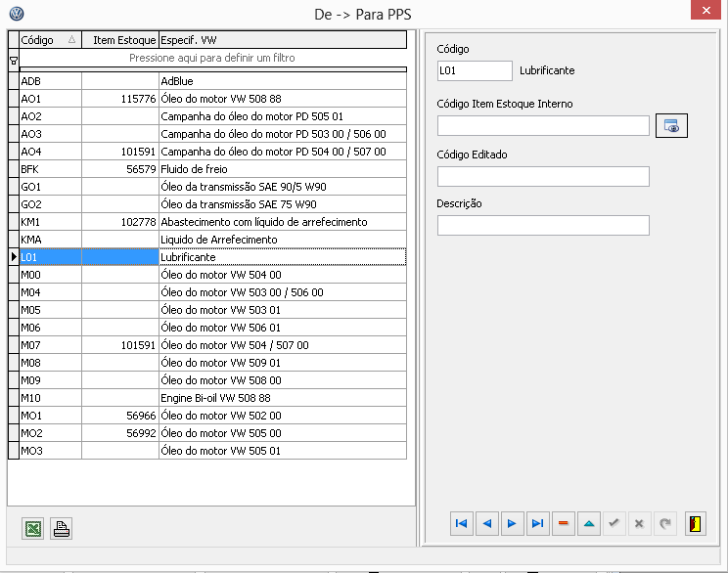This screenshot has height=573, width=728.
Task: Select 'Campanha do óleo do motor PD 505 01'
Action: pos(282,116)
